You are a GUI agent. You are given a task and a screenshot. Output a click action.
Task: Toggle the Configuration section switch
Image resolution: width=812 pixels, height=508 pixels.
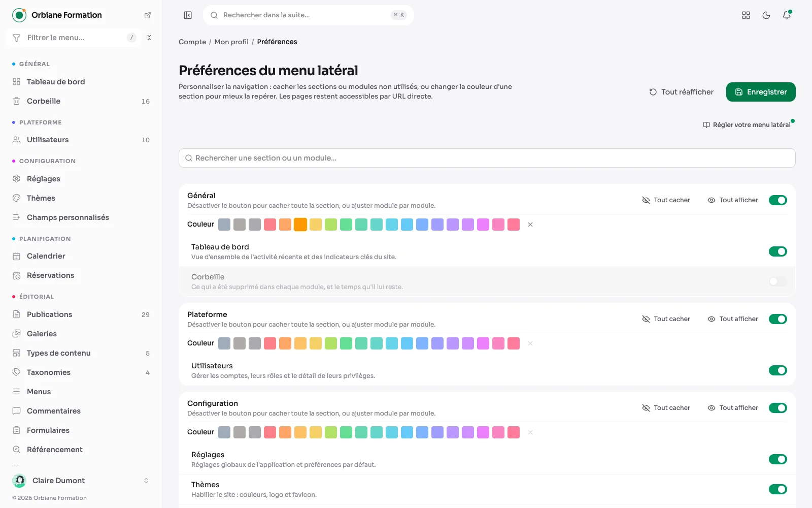click(777, 408)
